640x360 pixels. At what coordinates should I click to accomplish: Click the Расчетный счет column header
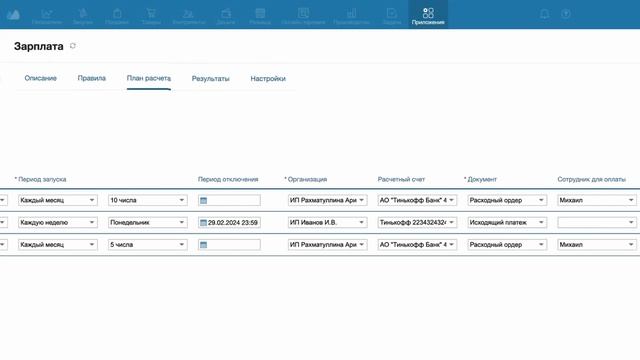(401, 179)
